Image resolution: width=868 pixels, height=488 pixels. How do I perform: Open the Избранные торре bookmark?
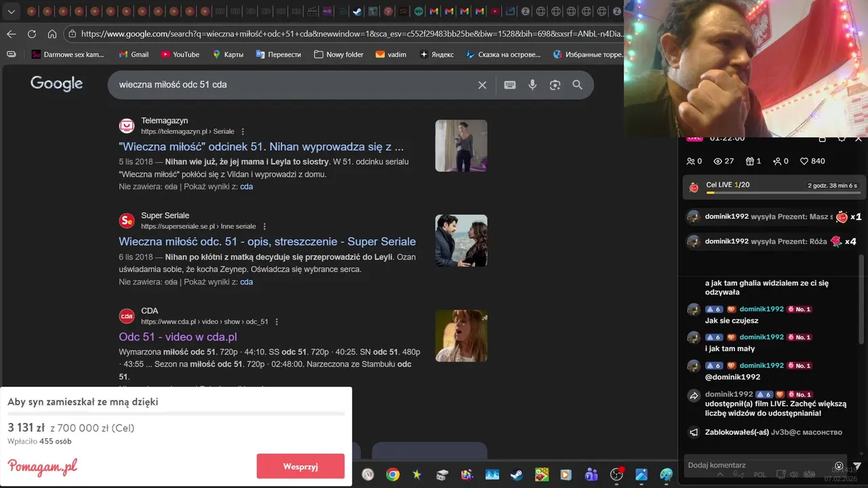[587, 54]
